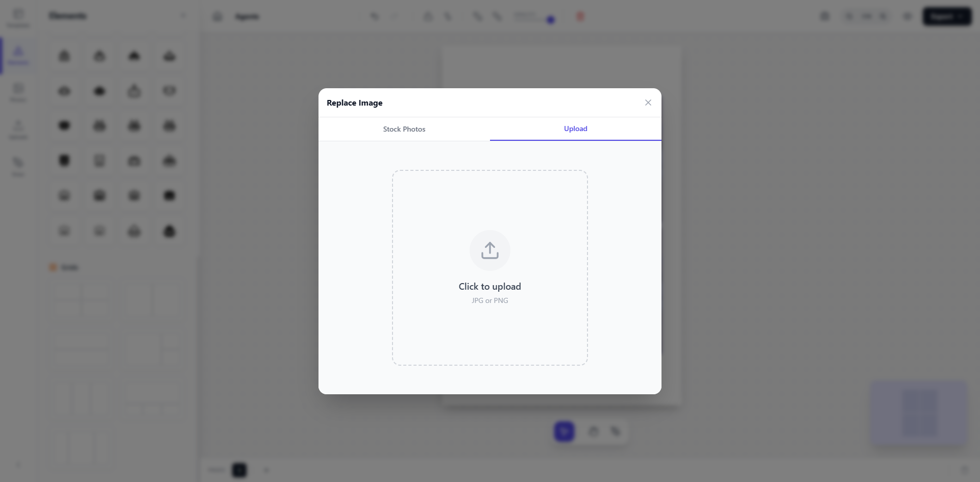Click the 'Replace Image' dialog title
This screenshot has height=482, width=980.
click(x=355, y=103)
